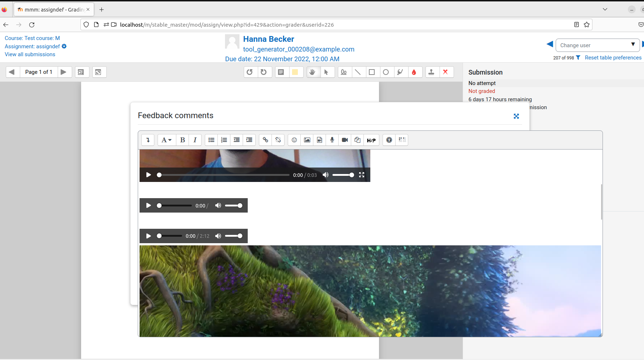Open the manage files button
The image size is (644, 361).
pos(357,140)
